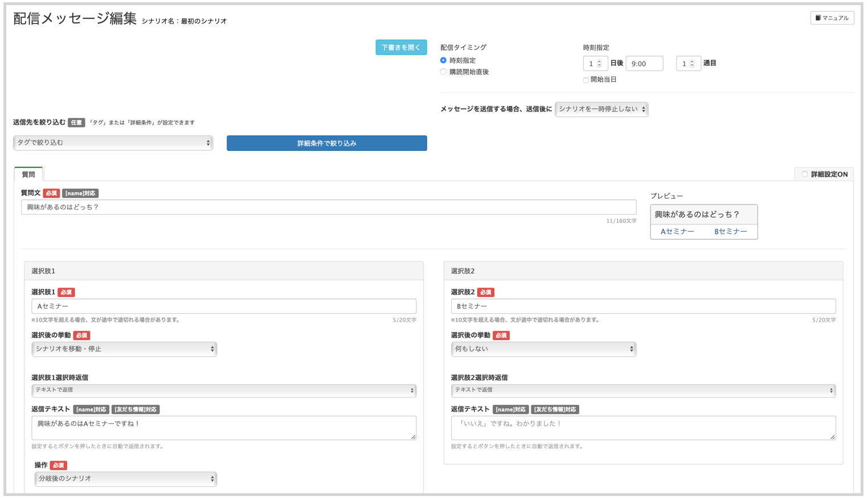Enable the 開始当日 checkbox

(586, 80)
